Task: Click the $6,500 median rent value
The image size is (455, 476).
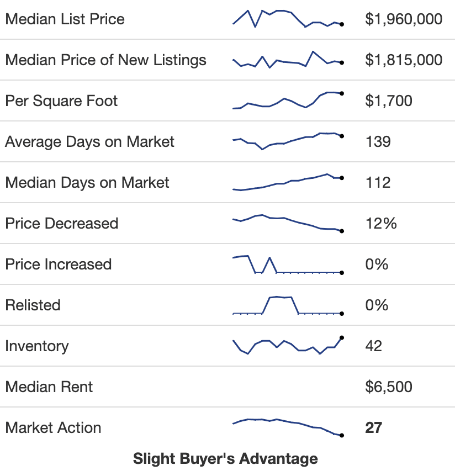Action: point(389,387)
